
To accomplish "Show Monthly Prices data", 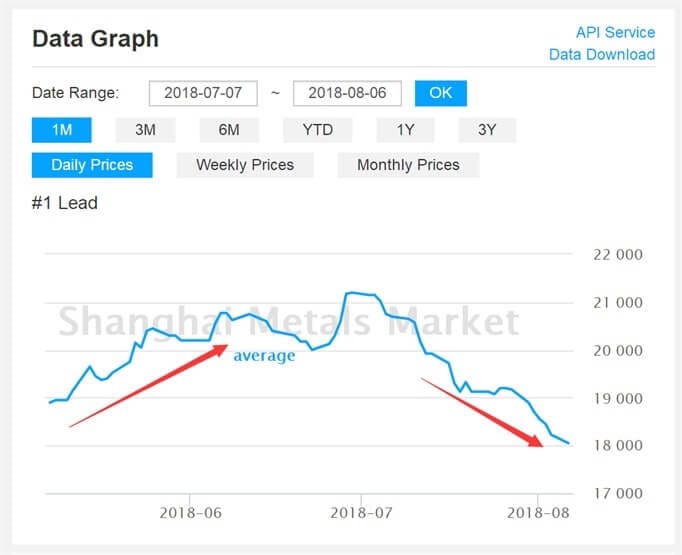I will [x=408, y=165].
